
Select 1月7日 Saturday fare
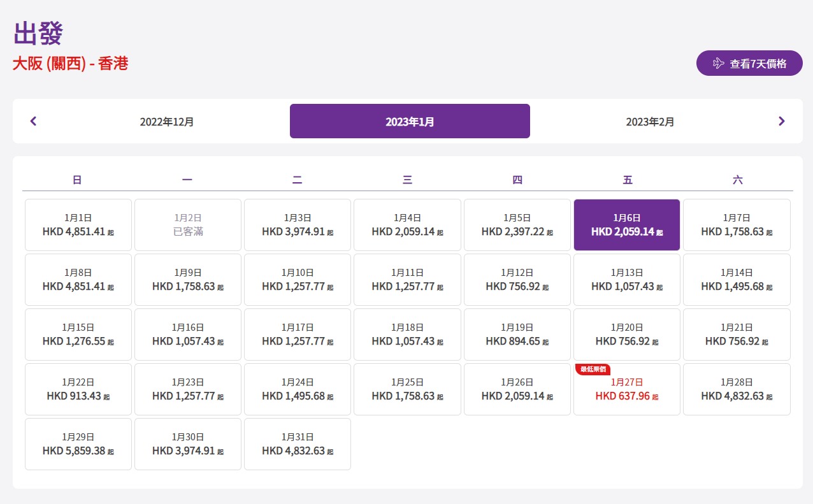[737, 225]
